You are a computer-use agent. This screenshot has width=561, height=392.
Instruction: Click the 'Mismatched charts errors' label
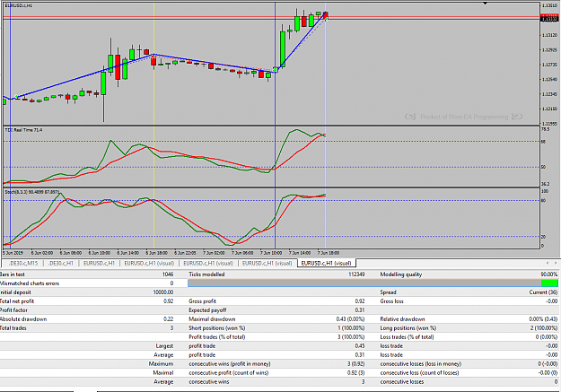coord(30,283)
